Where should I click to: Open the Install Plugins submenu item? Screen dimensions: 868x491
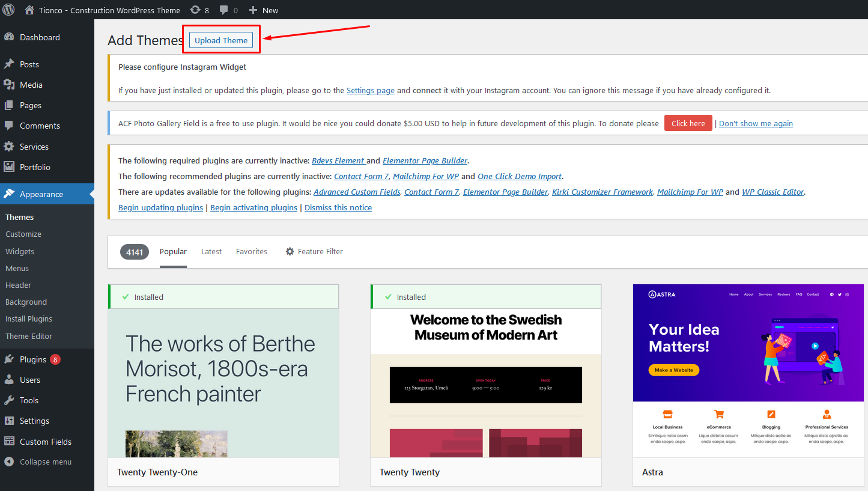[x=29, y=319]
